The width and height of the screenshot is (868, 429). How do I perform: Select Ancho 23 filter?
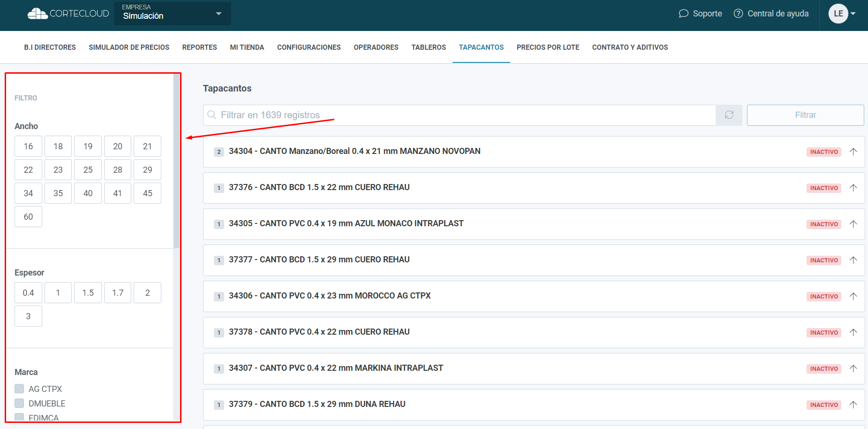pyautogui.click(x=58, y=170)
